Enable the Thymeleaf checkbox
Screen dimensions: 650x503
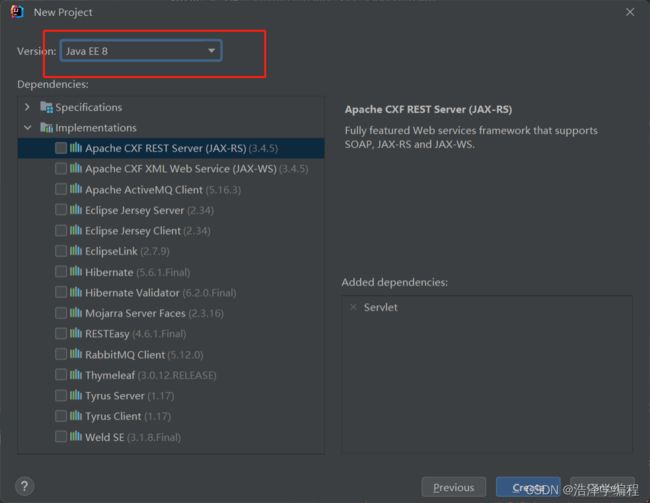(61, 375)
